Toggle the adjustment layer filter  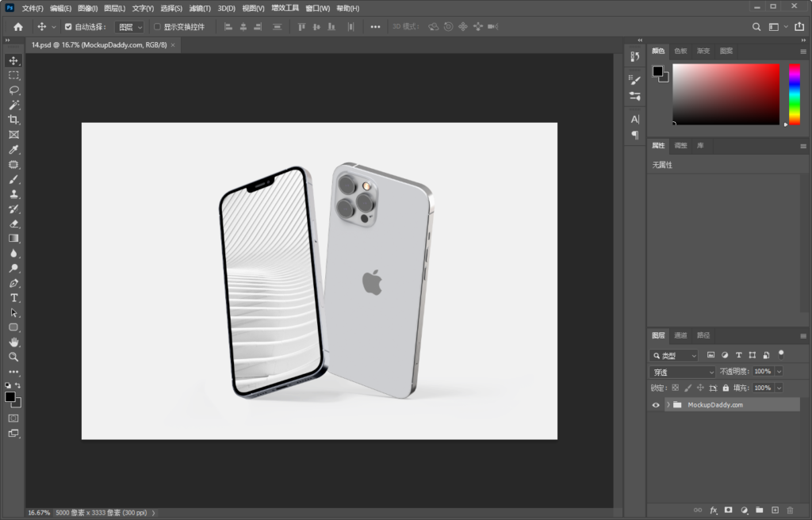[725, 355]
